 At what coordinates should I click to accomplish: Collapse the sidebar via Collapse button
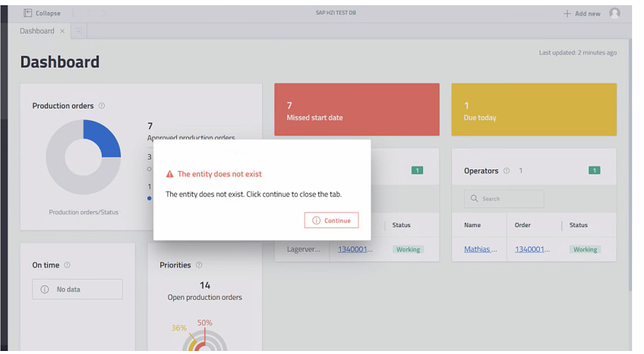[42, 13]
